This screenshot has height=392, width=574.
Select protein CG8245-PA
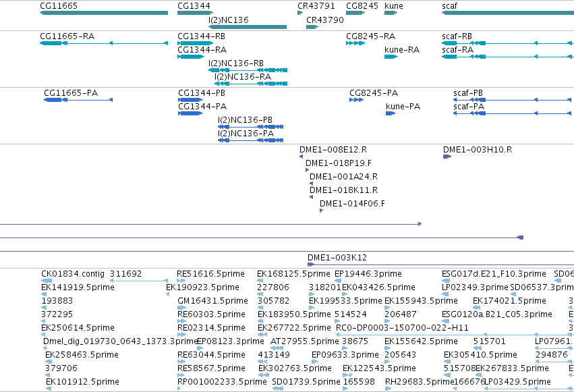pyautogui.click(x=357, y=100)
